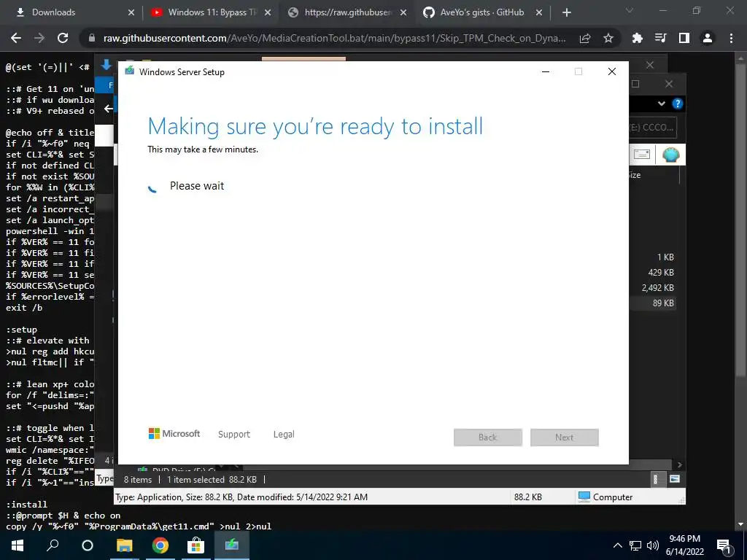Viewport: 747px width, 560px height.
Task: Click the Computer status bar entry
Action: click(605, 497)
